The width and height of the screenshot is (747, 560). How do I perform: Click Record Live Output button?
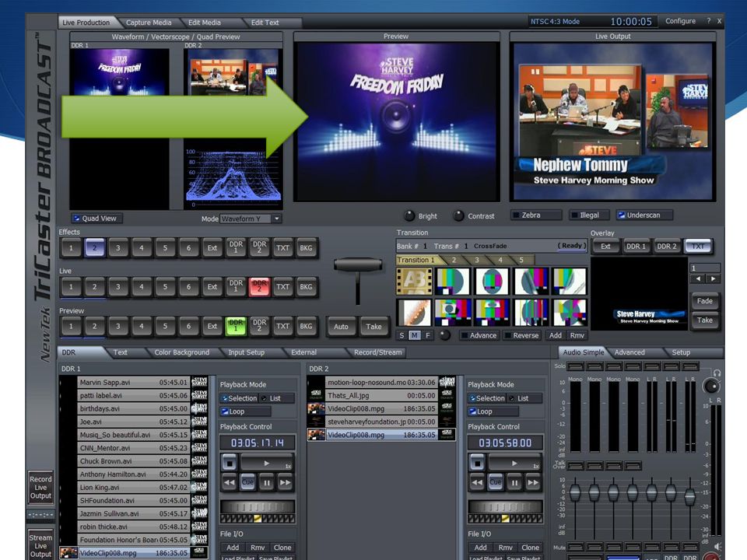click(40, 487)
